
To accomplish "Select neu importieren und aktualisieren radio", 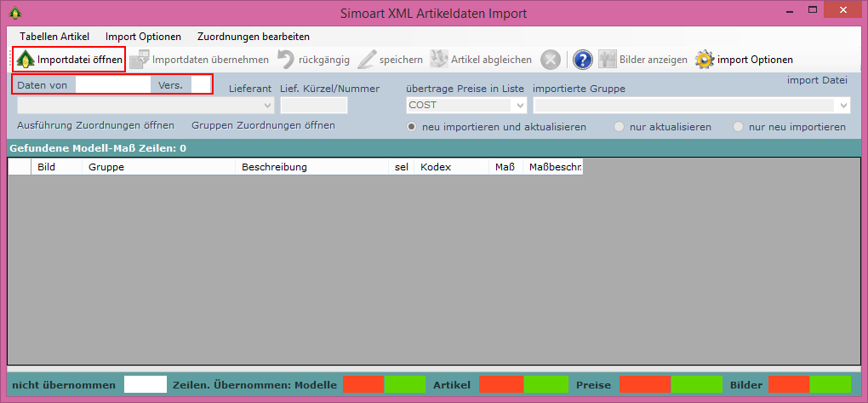I will tap(411, 127).
